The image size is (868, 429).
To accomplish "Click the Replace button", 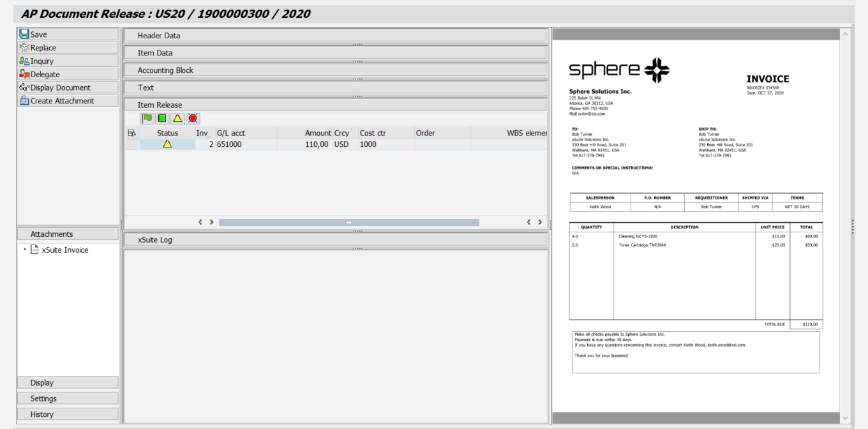I will (x=67, y=48).
